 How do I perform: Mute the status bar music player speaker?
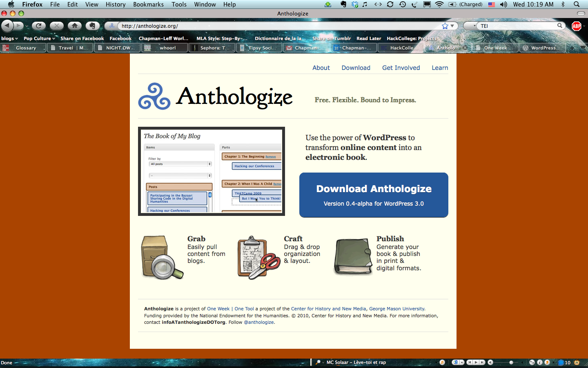[490, 362]
